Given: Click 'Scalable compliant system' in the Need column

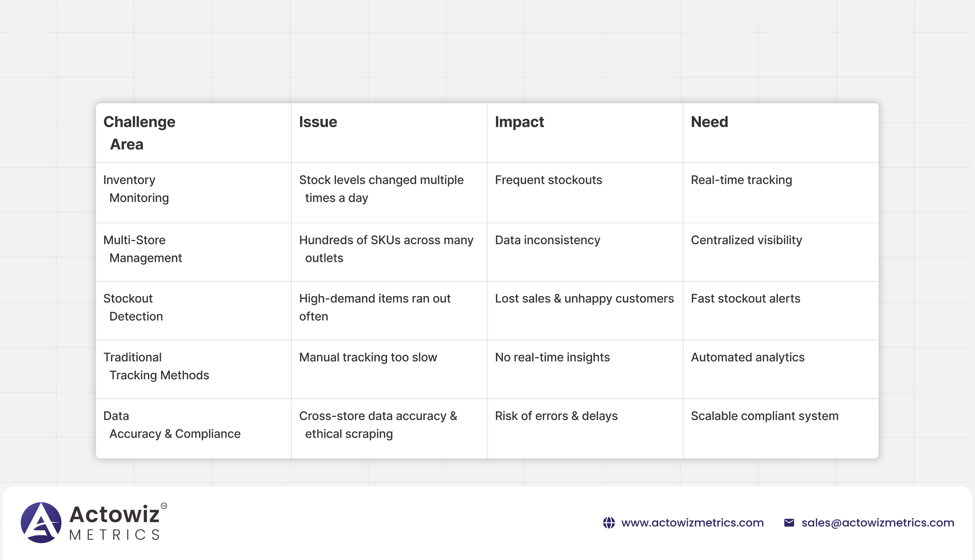Looking at the screenshot, I should click(765, 416).
